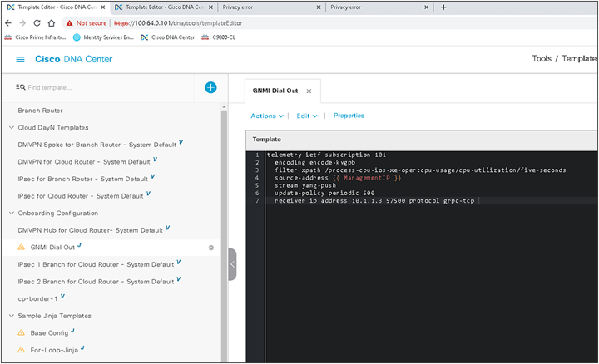The image size is (599, 364).
Task: Click the Cisco DNA Center logo
Action: point(74,59)
